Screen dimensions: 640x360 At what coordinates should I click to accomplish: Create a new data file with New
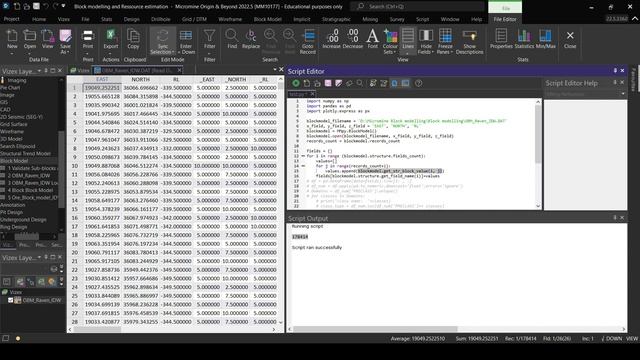pos(12,41)
